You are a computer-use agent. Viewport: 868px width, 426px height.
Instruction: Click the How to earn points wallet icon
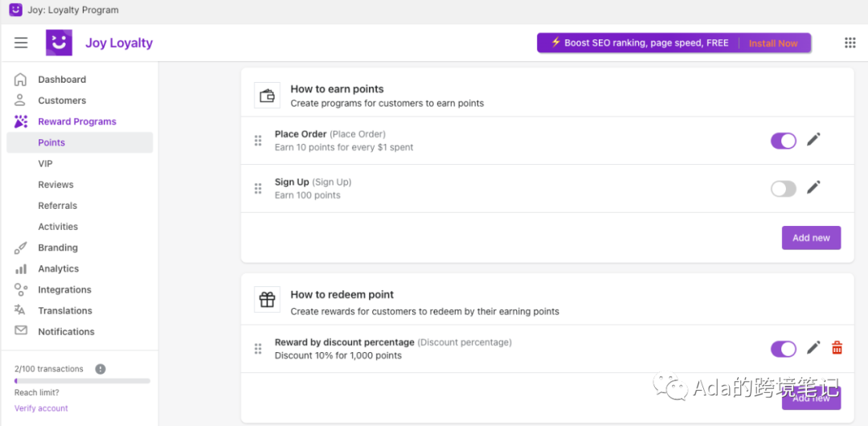pyautogui.click(x=268, y=96)
